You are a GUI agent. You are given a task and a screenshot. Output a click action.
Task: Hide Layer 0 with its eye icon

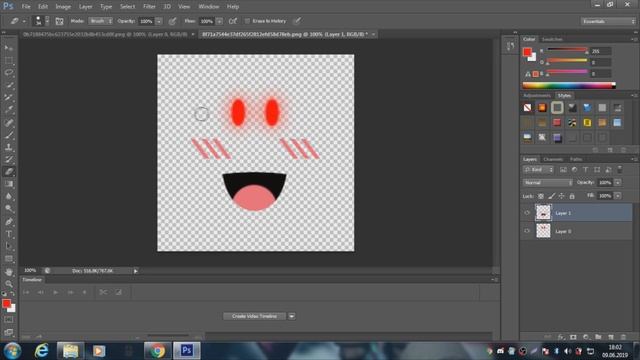(x=527, y=231)
